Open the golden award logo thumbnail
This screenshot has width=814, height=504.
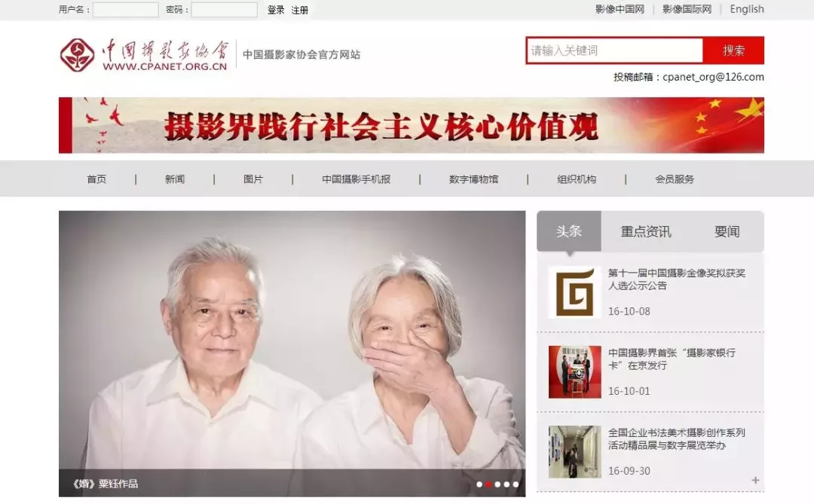pyautogui.click(x=574, y=292)
